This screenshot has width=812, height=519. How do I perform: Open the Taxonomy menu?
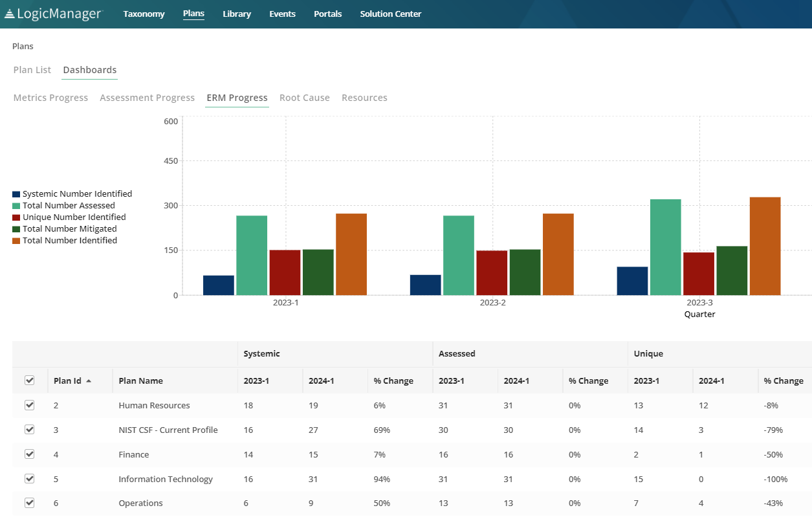(144, 14)
